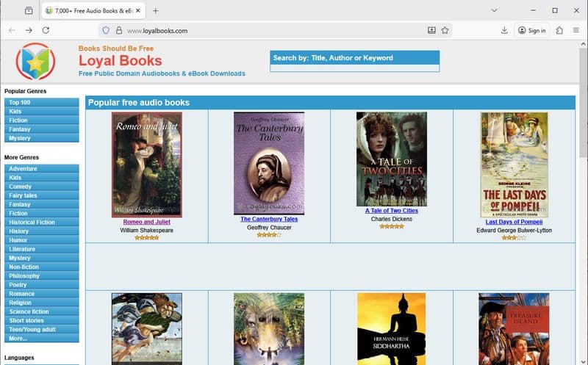Click The Last Days of Pompeii cover
Viewport: 588px width, 365px height.
click(x=514, y=165)
